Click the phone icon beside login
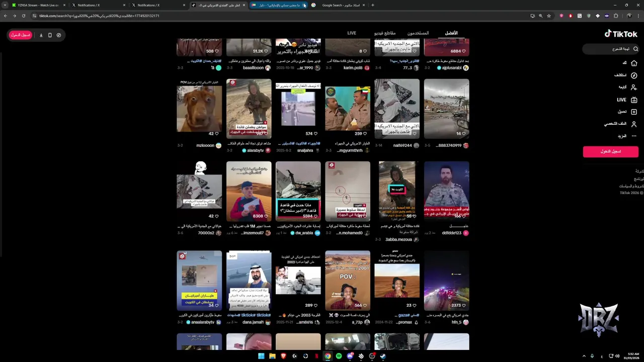The image size is (644, 362). pos(50,35)
